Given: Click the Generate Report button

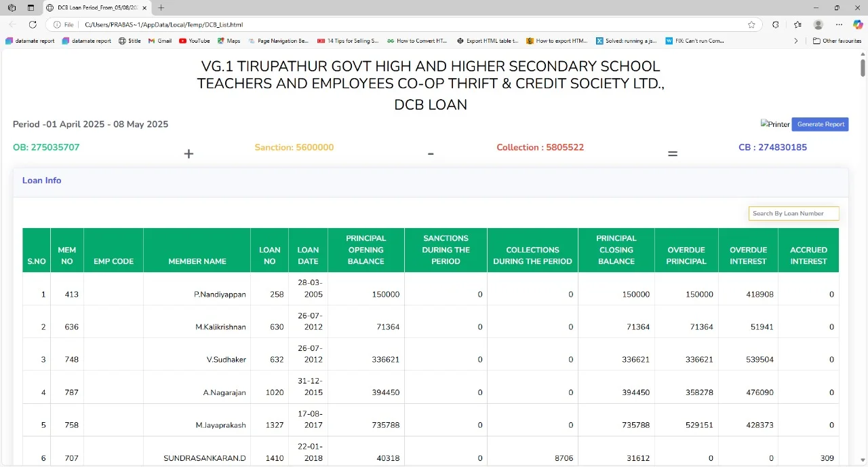Looking at the screenshot, I should [821, 124].
